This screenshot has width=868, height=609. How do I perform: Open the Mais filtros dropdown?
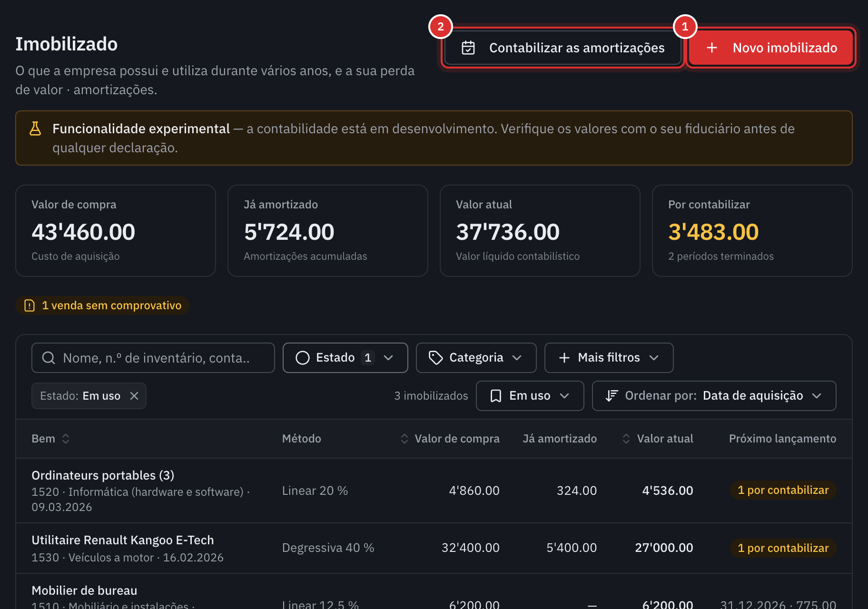pos(609,358)
